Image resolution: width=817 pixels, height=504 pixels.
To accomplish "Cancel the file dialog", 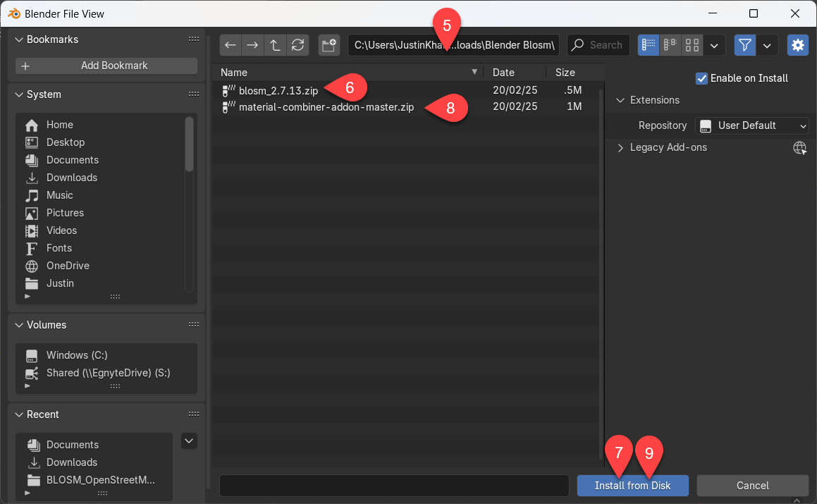I will (x=752, y=486).
